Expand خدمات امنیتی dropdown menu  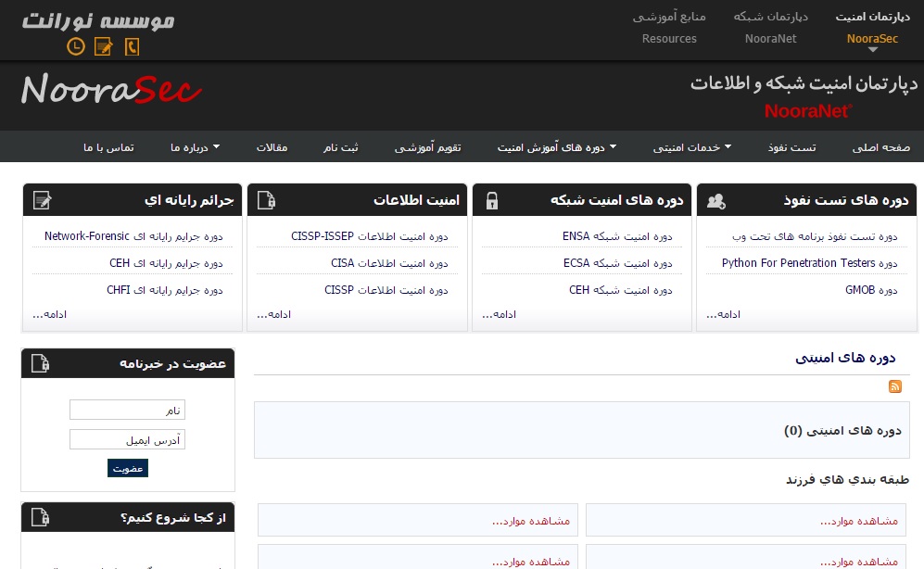point(691,147)
